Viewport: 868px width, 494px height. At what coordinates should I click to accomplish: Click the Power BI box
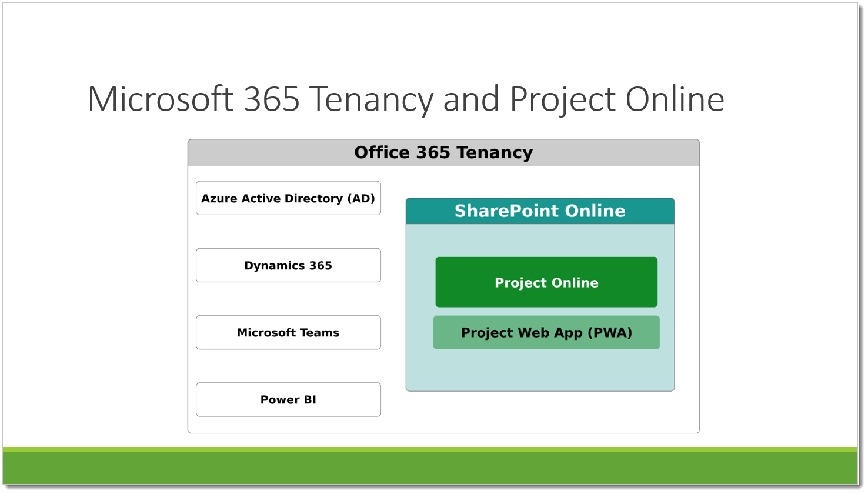pos(288,399)
